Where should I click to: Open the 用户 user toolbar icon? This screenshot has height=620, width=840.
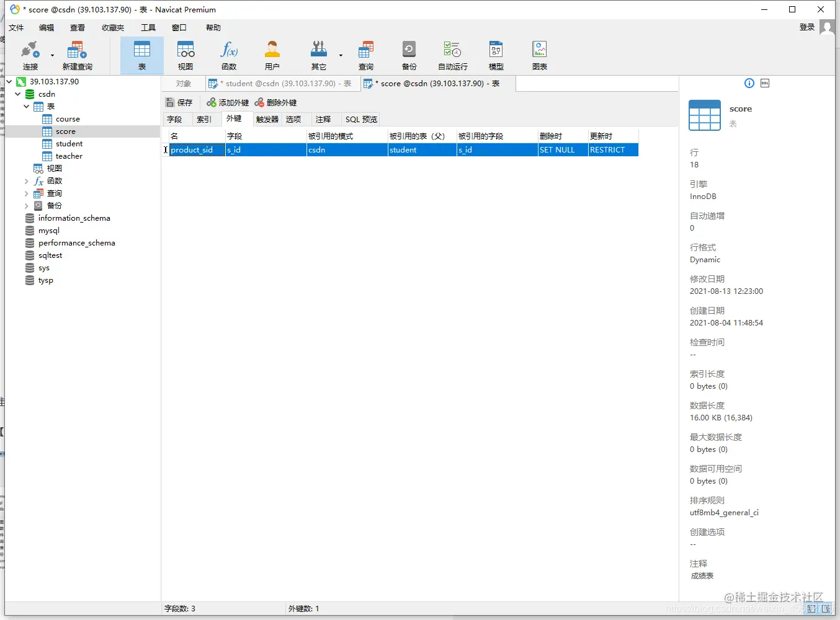click(x=272, y=55)
